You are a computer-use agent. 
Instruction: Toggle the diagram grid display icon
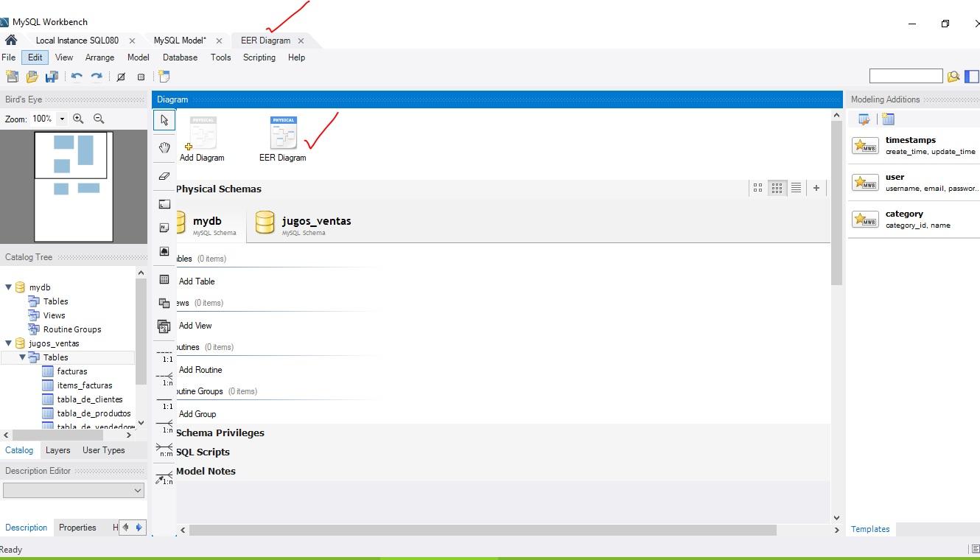coord(122,77)
